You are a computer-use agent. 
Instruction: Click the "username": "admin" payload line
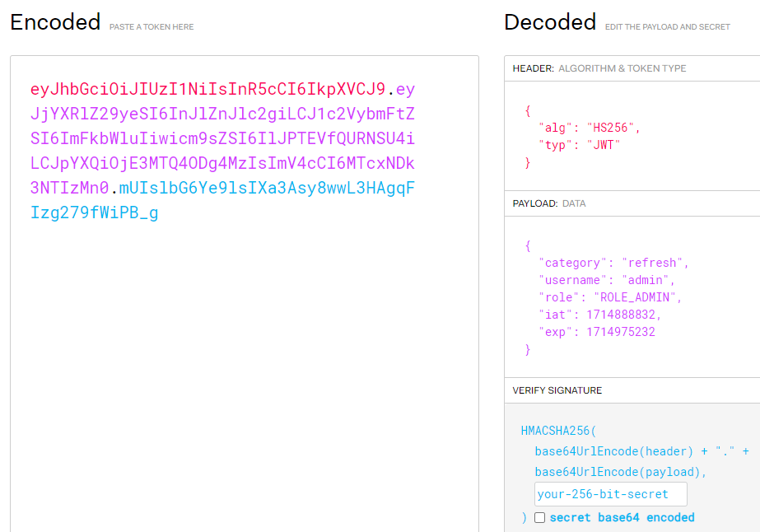point(606,280)
